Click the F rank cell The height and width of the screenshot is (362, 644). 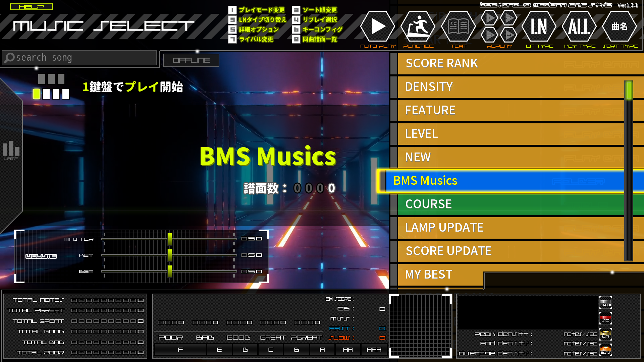(x=180, y=350)
